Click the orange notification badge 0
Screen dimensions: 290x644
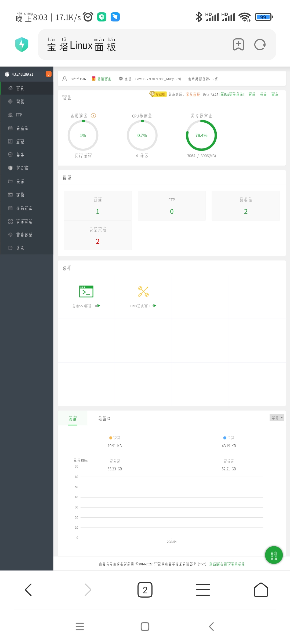(48, 74)
